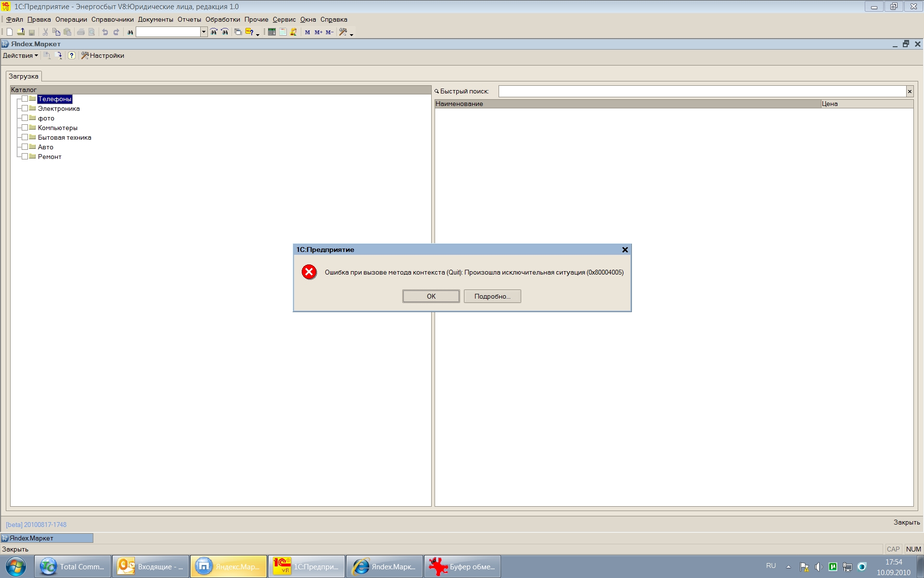Screen dimensions: 924x578
Task: Open the Действия dropdown menu
Action: pyautogui.click(x=20, y=55)
